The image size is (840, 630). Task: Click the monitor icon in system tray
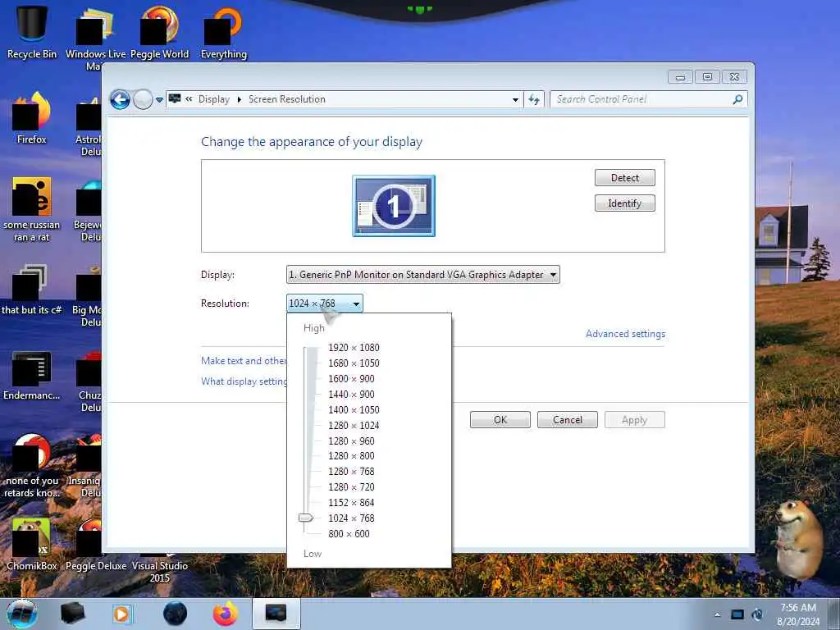(x=737, y=614)
